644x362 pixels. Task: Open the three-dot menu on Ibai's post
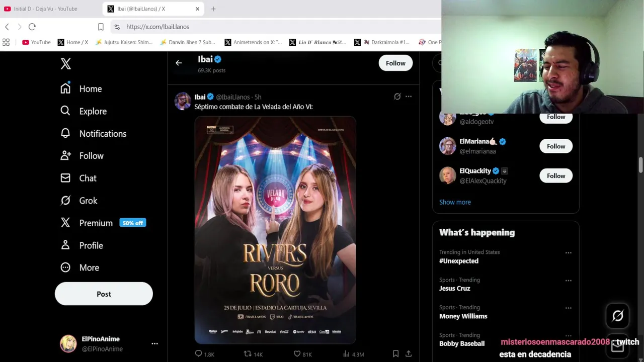click(409, 97)
